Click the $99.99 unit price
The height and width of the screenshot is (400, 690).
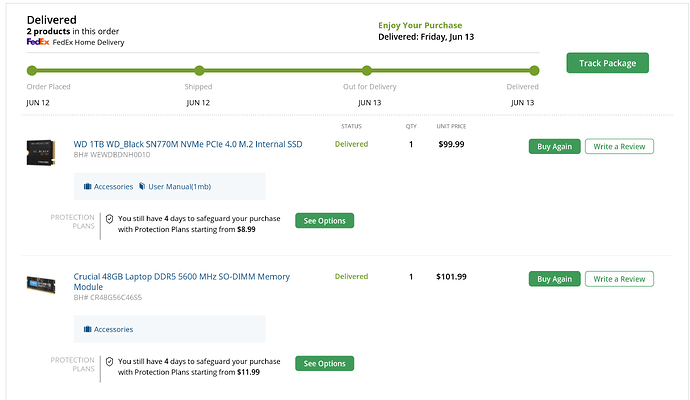click(x=451, y=144)
